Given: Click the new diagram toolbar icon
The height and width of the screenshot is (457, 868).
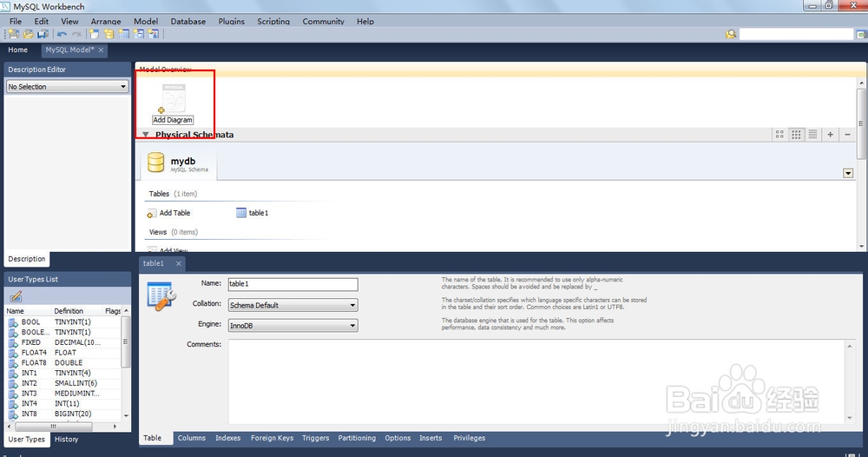Looking at the screenshot, I should (95, 34).
